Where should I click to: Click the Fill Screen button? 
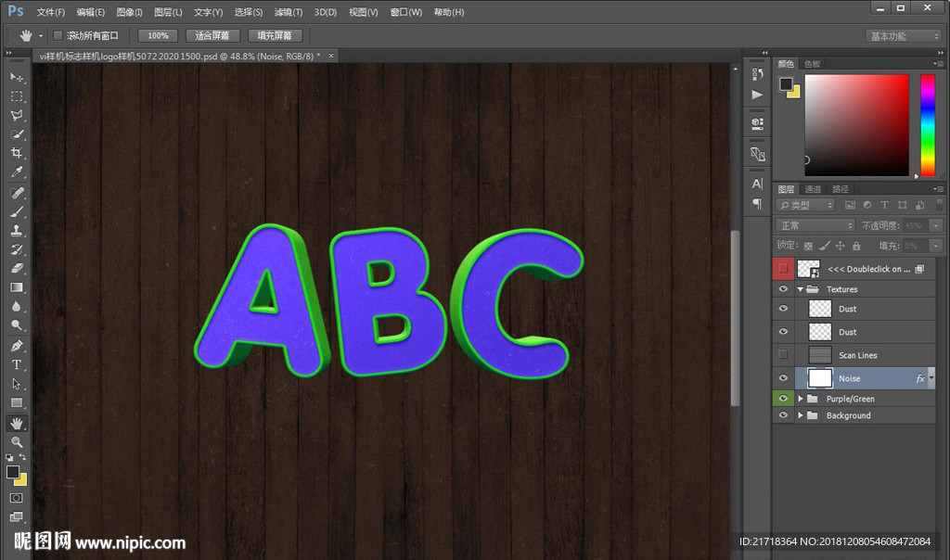click(x=275, y=36)
